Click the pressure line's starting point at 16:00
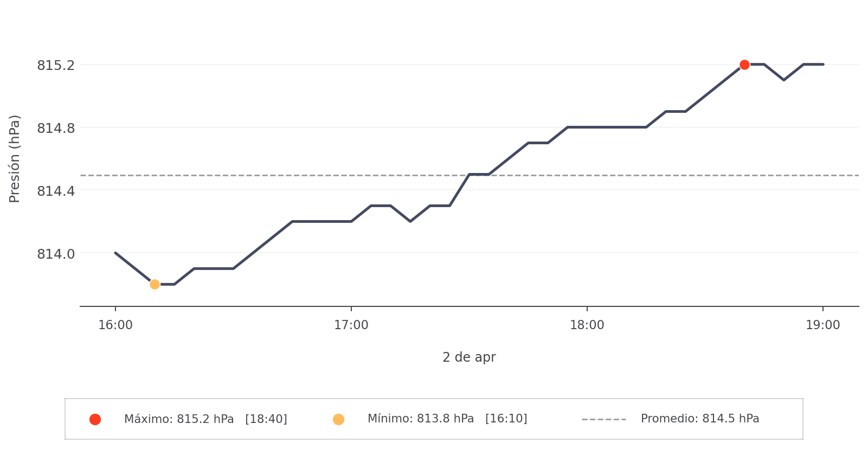 pos(116,253)
